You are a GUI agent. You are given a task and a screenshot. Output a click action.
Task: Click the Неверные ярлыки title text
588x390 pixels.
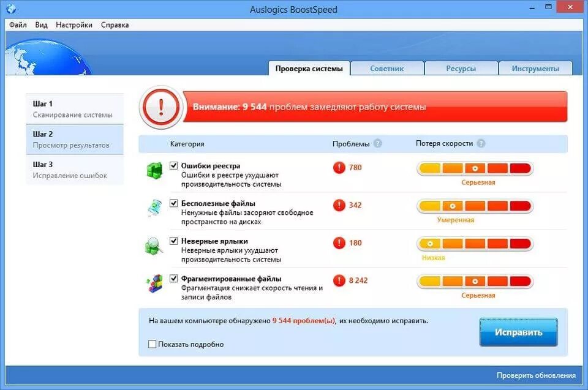point(214,241)
